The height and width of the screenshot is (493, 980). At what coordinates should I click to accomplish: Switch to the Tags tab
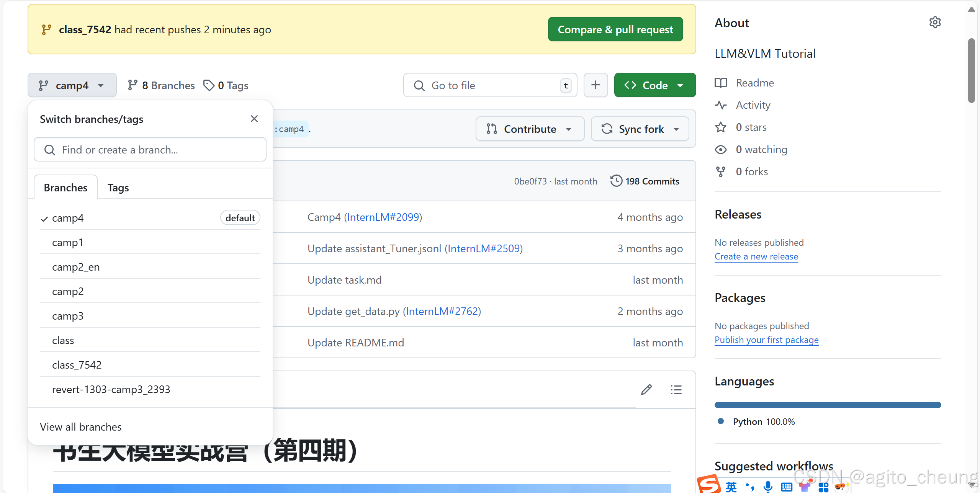pyautogui.click(x=118, y=187)
